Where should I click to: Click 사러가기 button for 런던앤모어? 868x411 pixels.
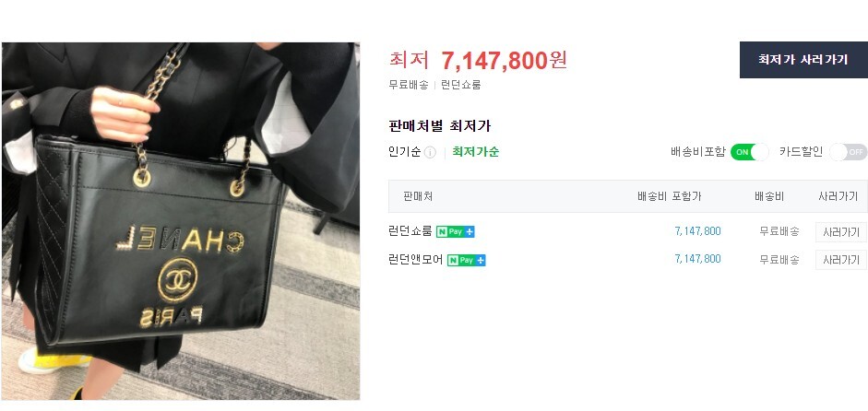[x=841, y=260]
